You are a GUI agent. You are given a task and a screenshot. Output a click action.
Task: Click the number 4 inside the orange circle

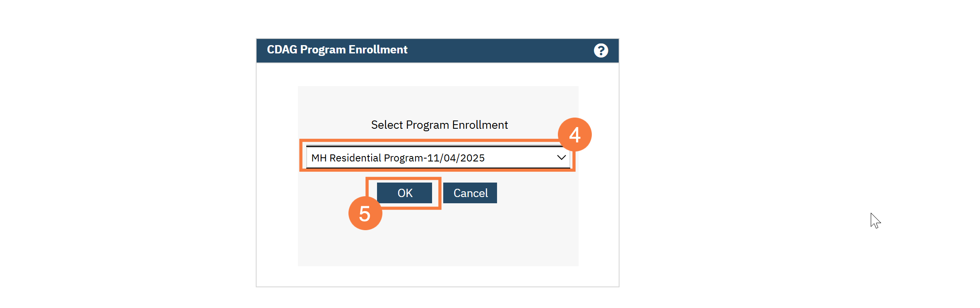[x=574, y=135]
